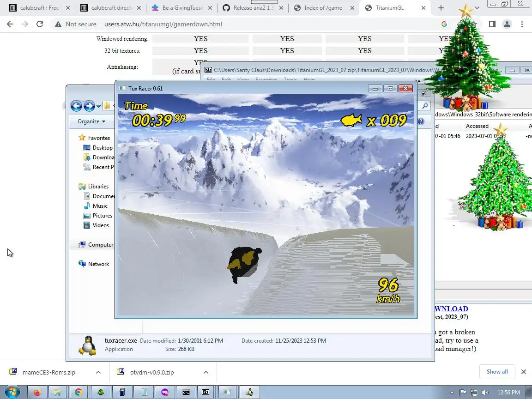Image resolution: width=532 pixels, height=399 pixels.
Task: Open the Organize dropdown menu
Action: [x=91, y=121]
